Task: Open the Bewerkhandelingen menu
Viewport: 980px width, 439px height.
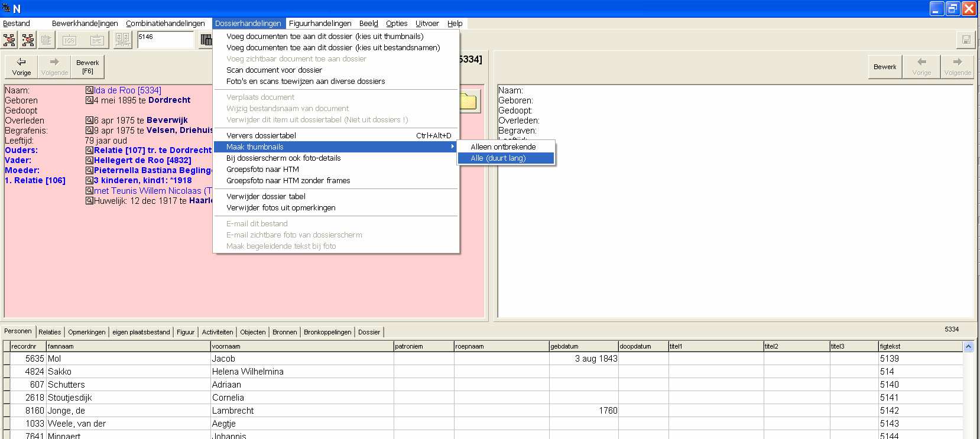Action: pos(85,24)
